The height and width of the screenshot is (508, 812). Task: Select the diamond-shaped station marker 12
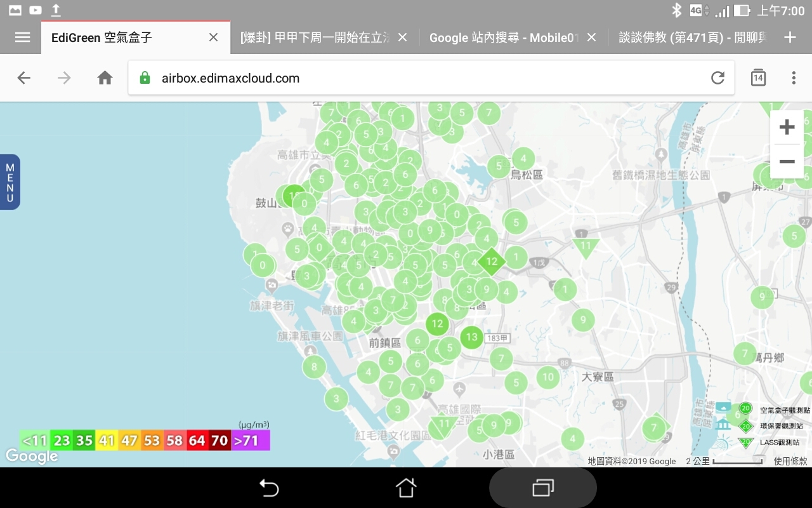[x=492, y=260]
